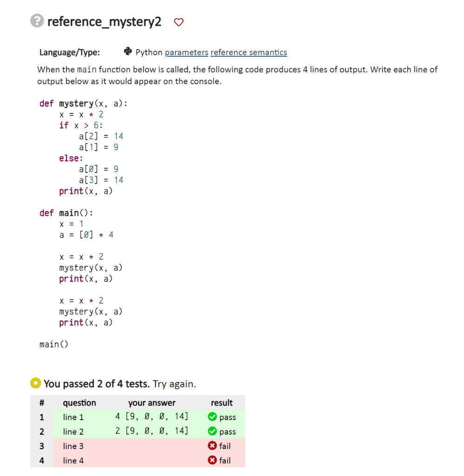Click the Python logo icon
The width and height of the screenshot is (464, 476).
tap(127, 52)
